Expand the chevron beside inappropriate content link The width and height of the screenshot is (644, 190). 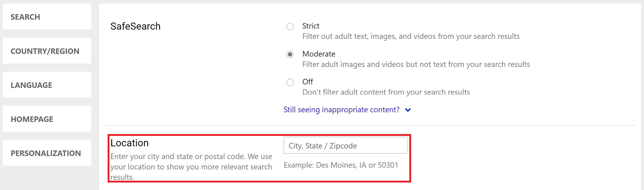408,110
